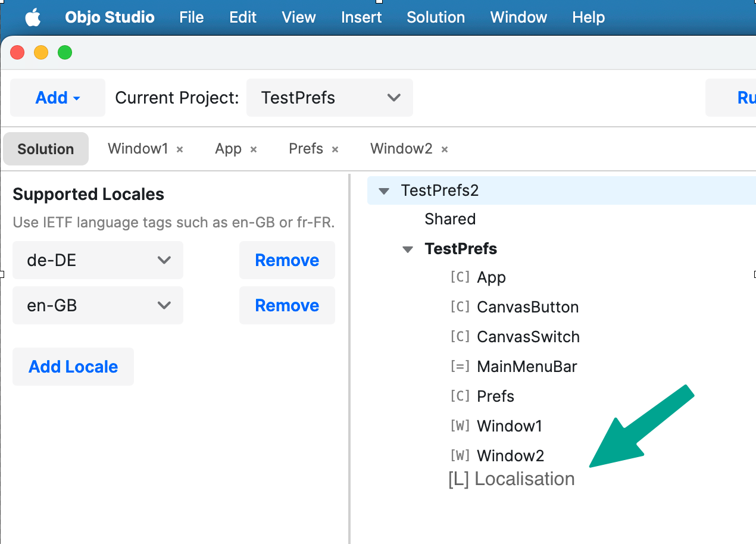This screenshot has height=544, width=756.
Task: Close the Window2 tab
Action: tap(445, 149)
